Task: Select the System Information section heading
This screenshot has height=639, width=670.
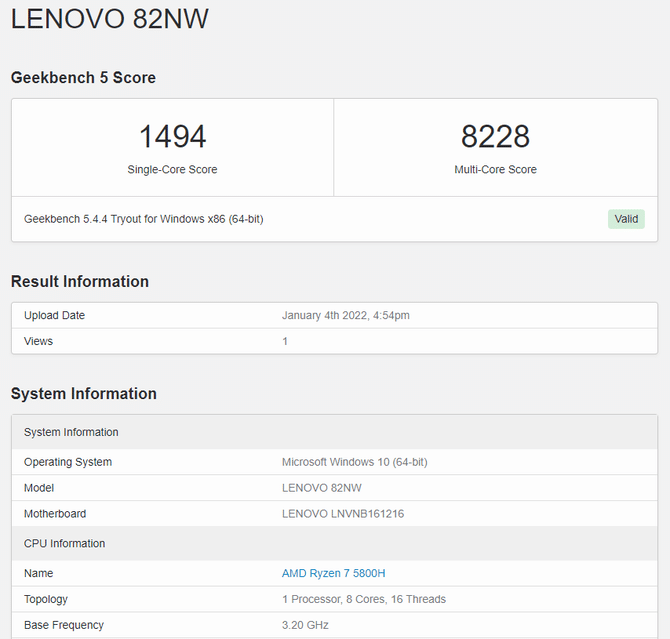Action: pyautogui.click(x=84, y=394)
